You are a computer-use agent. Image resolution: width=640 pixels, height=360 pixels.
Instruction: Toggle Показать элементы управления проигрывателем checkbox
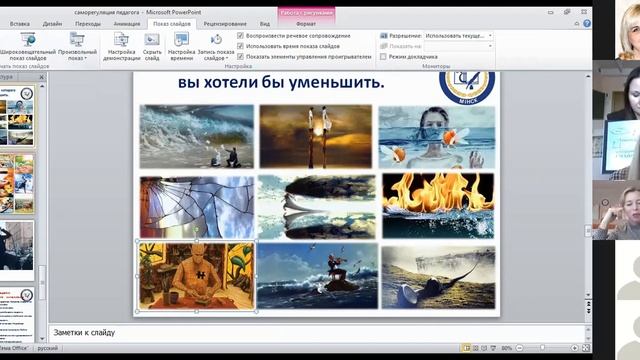coord(240,57)
